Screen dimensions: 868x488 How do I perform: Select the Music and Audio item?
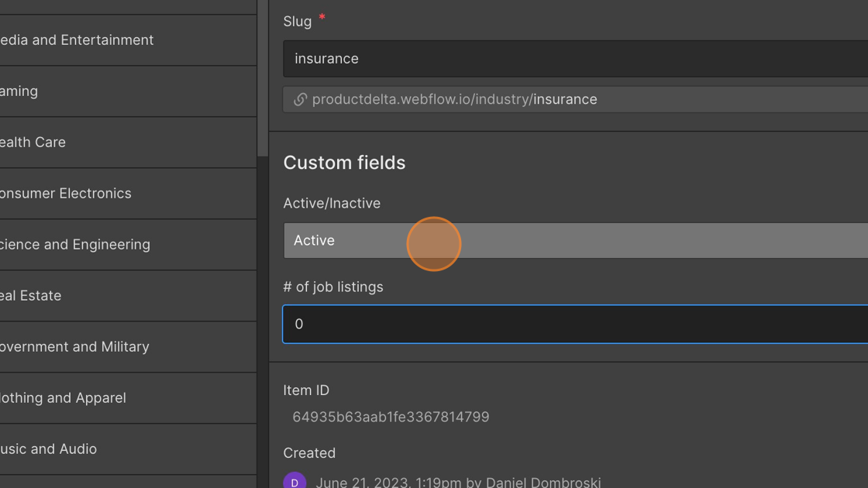128,448
